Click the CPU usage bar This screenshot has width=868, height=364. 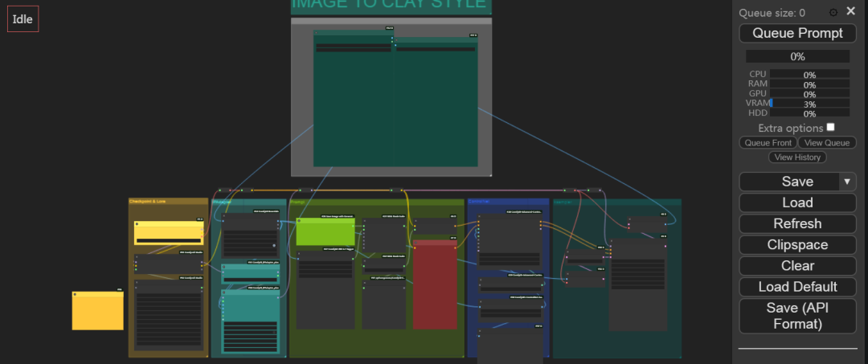click(809, 74)
